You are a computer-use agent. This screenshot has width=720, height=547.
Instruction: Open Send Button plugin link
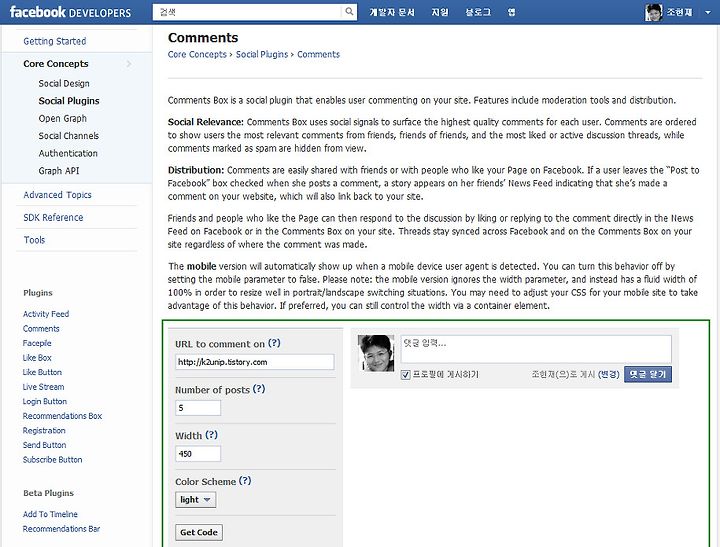pos(45,445)
